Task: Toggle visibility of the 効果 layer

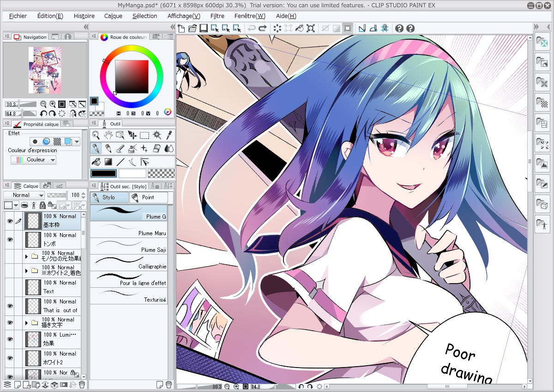Action: [x=10, y=339]
